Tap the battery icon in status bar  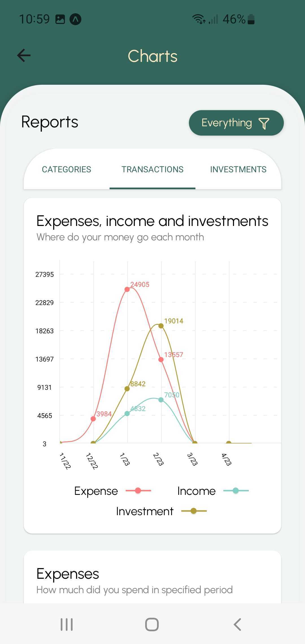point(251,19)
